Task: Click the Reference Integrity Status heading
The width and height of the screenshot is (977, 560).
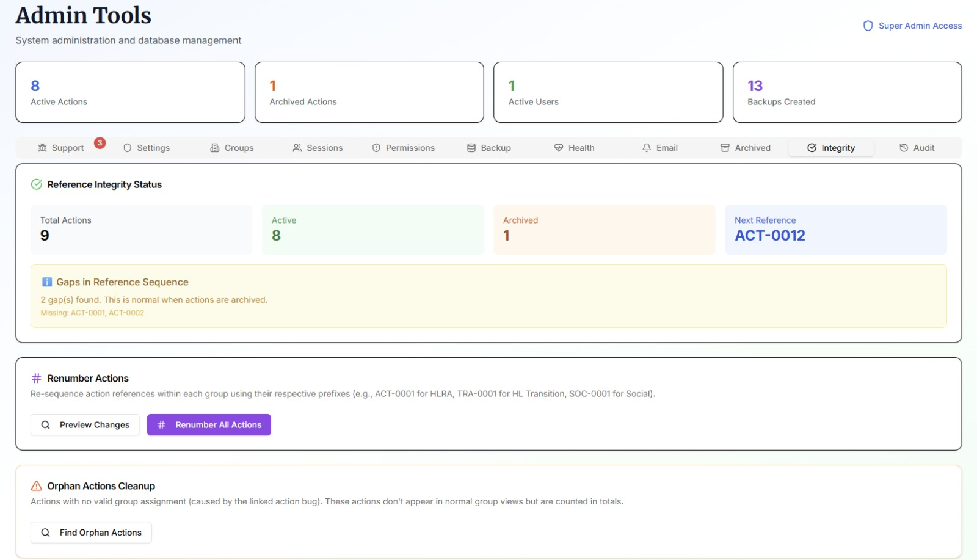Action: pos(104,184)
